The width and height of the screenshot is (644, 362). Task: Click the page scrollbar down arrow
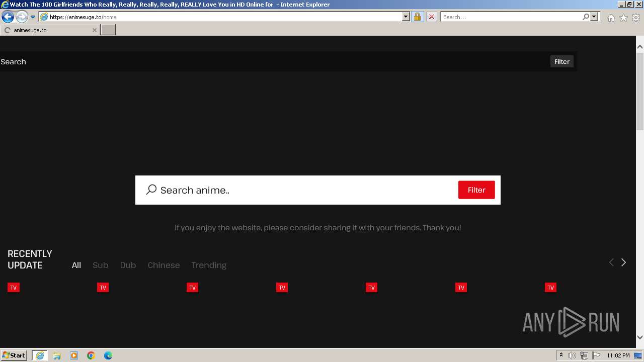[640, 337]
